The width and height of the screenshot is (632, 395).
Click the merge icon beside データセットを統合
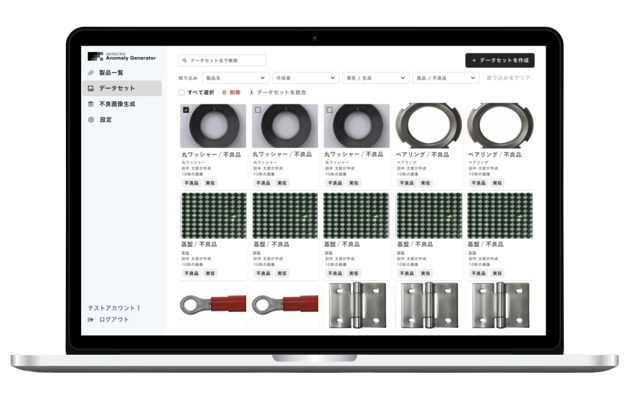tap(252, 93)
